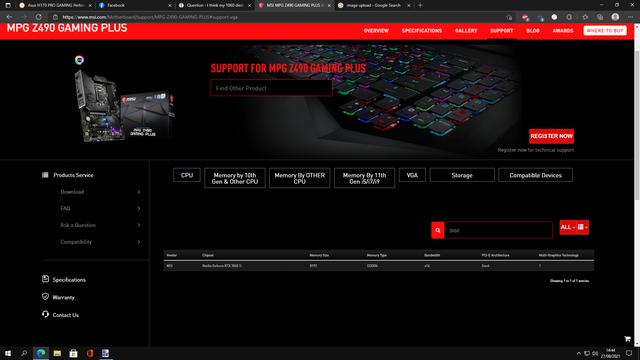Screen dimensions: 640x360
Task: Open SUPPORT in product navigation
Action: click(502, 31)
